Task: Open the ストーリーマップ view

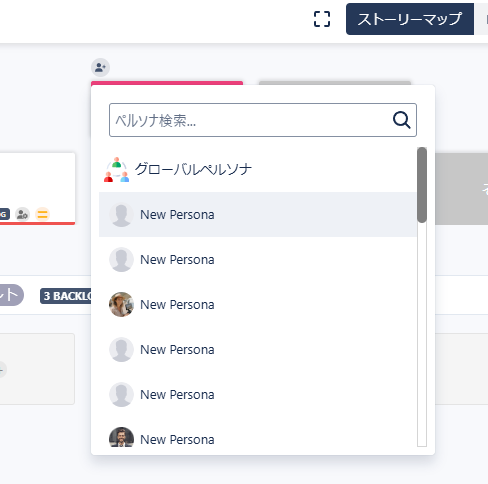Action: tap(410, 19)
